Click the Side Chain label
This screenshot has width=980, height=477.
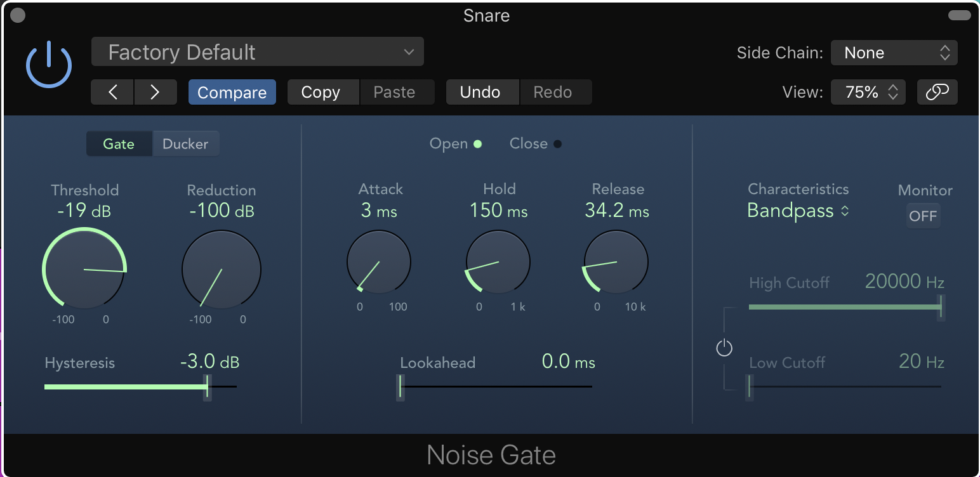pos(780,53)
